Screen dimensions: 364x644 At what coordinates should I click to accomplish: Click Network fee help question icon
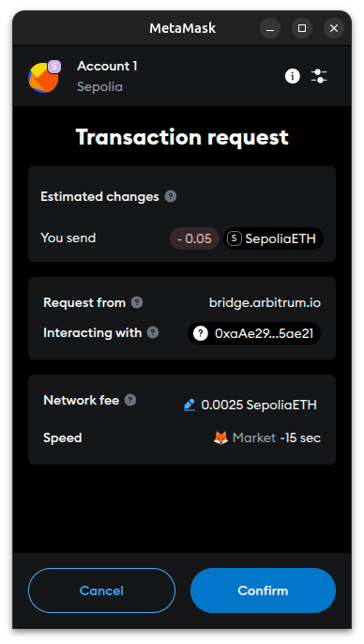click(130, 400)
